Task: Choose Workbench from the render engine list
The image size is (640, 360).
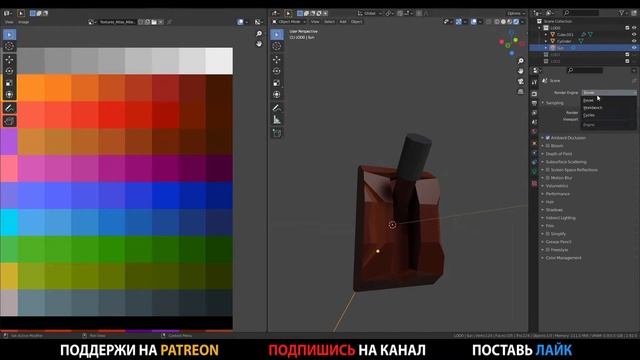Action: (609, 108)
